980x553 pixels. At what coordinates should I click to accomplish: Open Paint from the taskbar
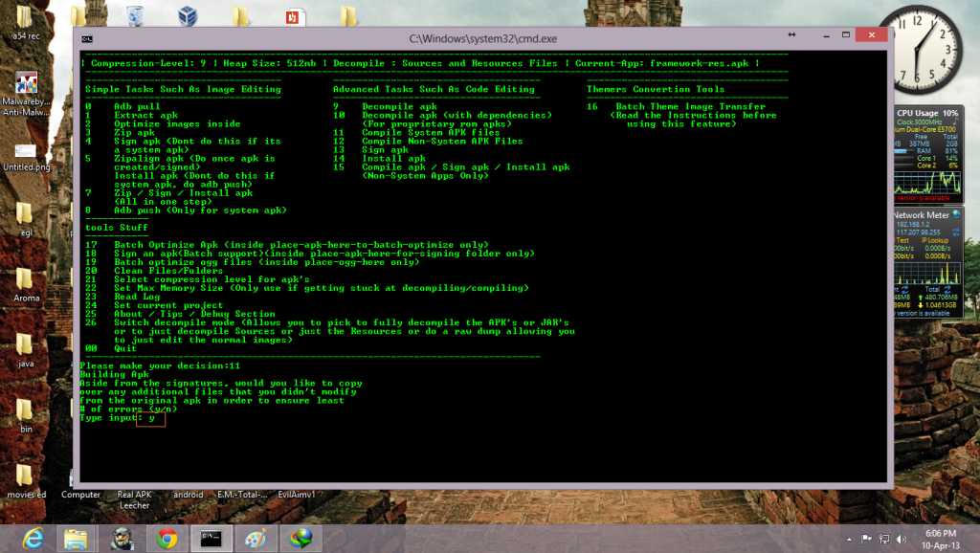click(256, 538)
